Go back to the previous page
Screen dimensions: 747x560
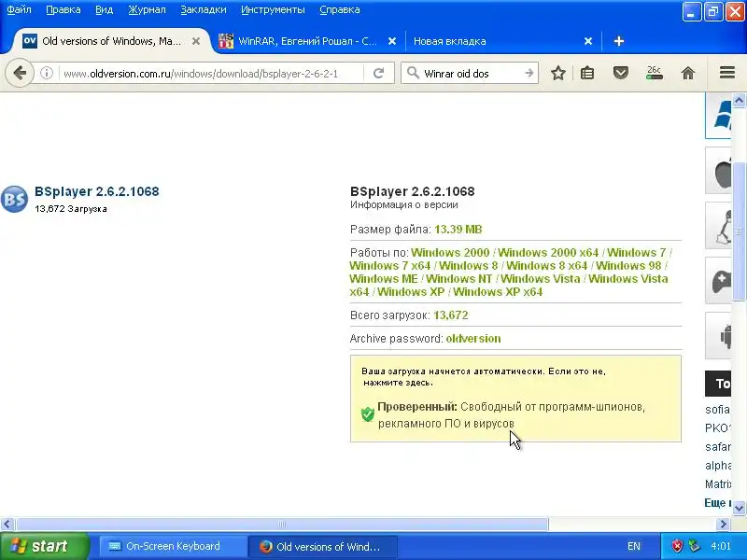click(x=20, y=74)
